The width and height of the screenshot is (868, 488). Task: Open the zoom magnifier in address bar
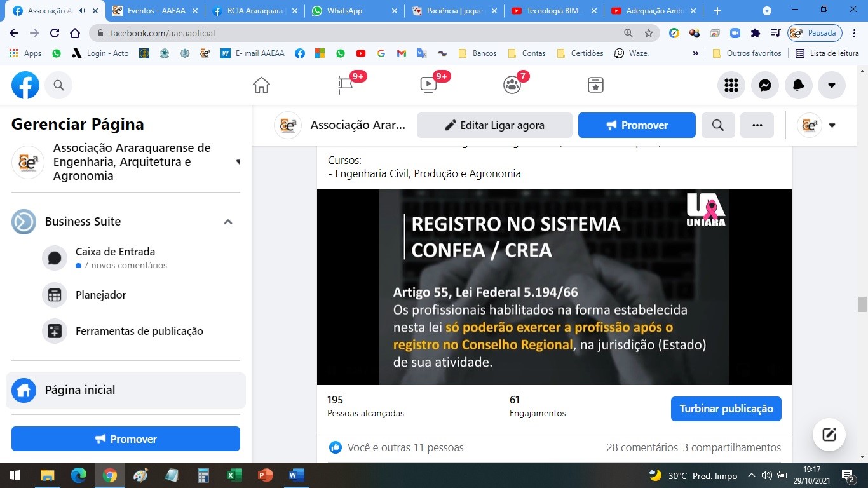point(628,33)
